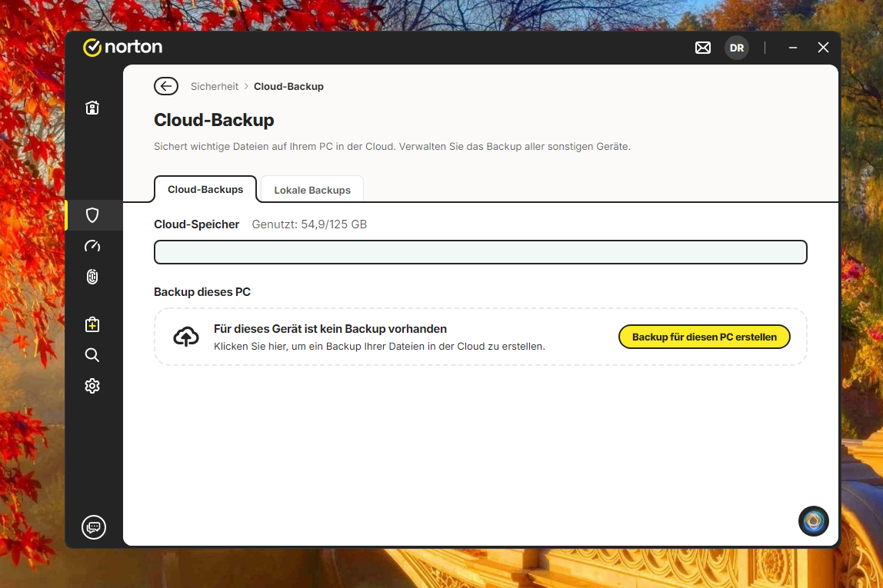This screenshot has width=883, height=588.
Task: Click the round assistant orb icon
Action: (813, 521)
